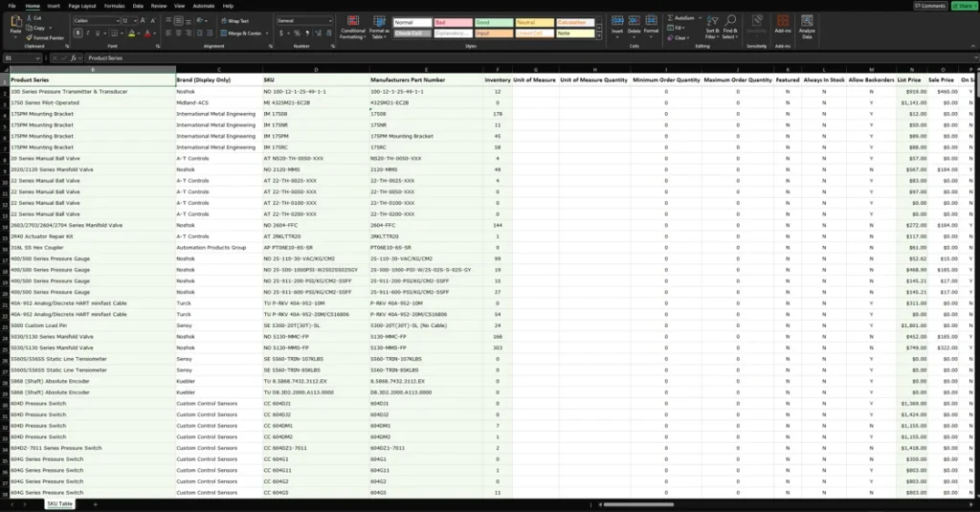Open the Comments pane button

tap(929, 6)
